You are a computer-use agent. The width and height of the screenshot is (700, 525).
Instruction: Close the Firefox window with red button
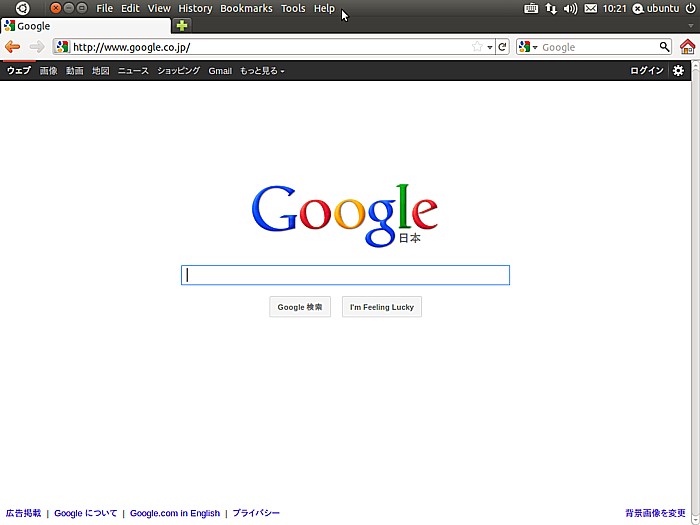coord(55,8)
